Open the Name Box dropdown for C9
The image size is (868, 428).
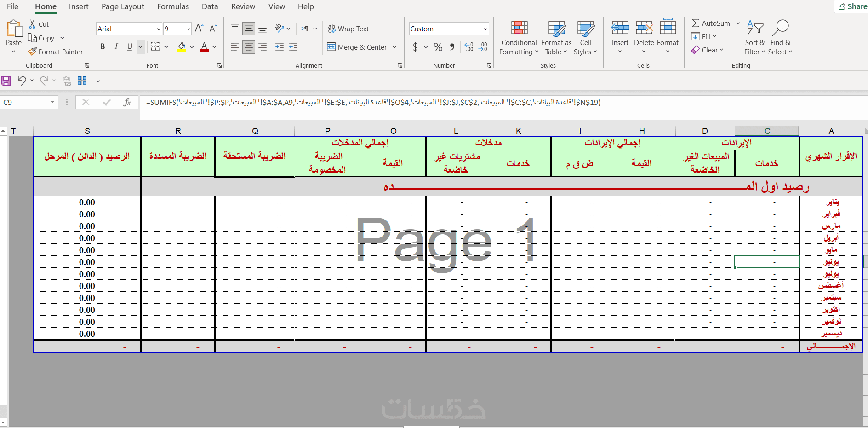point(52,102)
